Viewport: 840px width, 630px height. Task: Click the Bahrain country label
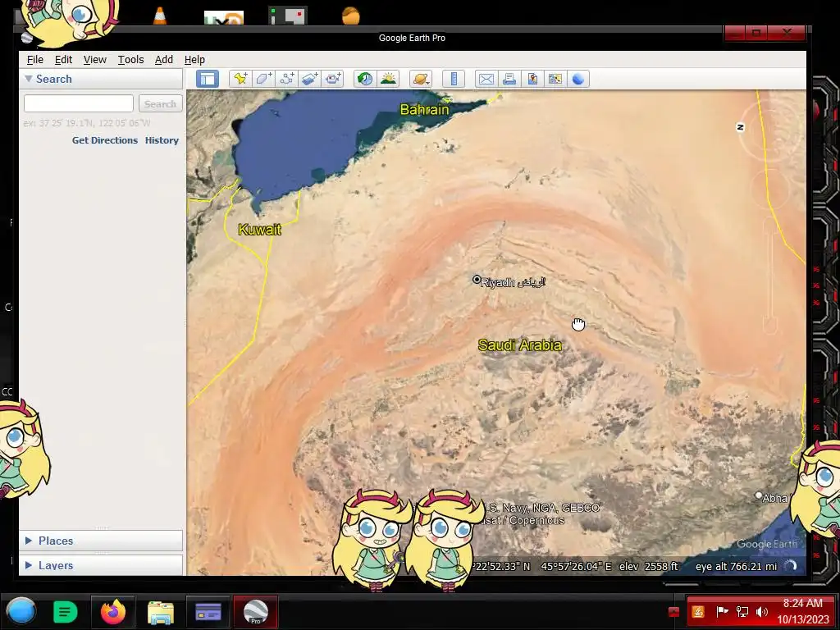[424, 109]
